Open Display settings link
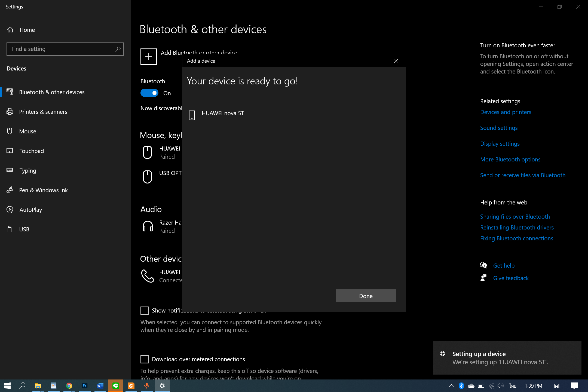The width and height of the screenshot is (588, 392). (500, 144)
